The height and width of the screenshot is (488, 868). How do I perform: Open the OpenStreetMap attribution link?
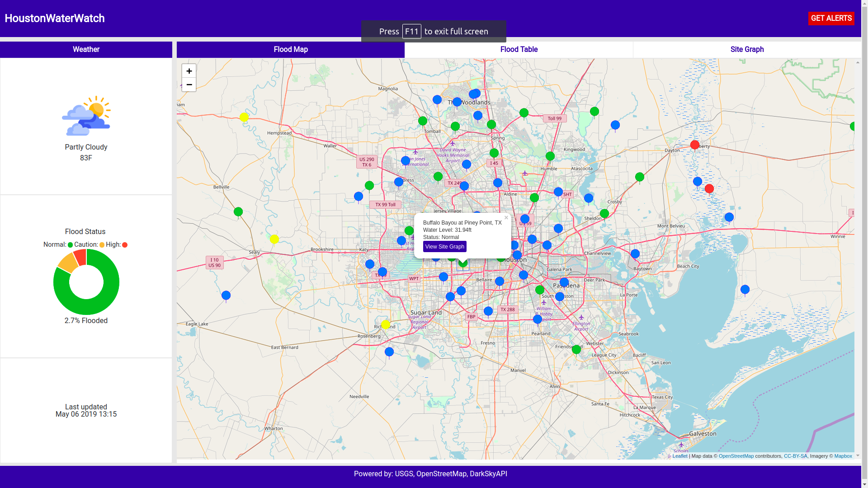point(736,456)
